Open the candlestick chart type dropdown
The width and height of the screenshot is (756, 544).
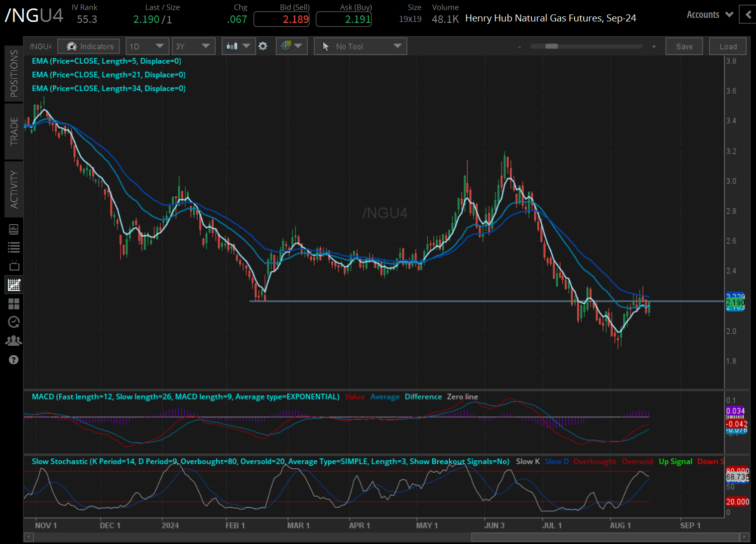pyautogui.click(x=238, y=46)
